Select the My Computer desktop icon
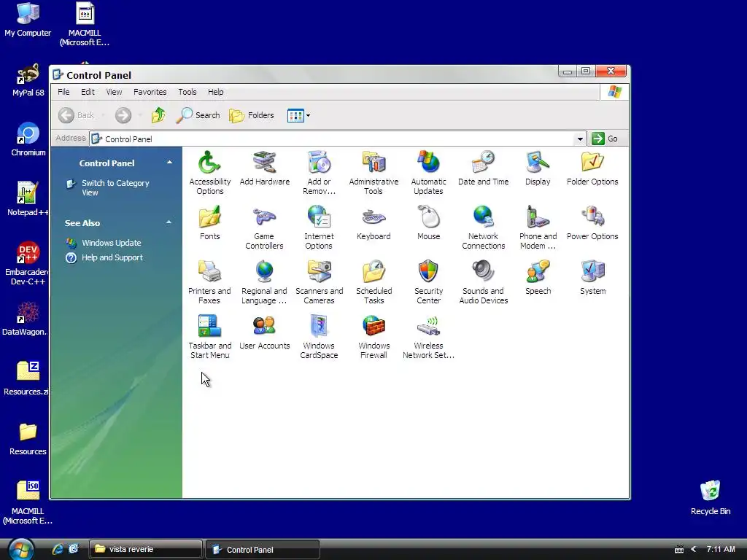This screenshot has width=747, height=560. pyautogui.click(x=28, y=19)
